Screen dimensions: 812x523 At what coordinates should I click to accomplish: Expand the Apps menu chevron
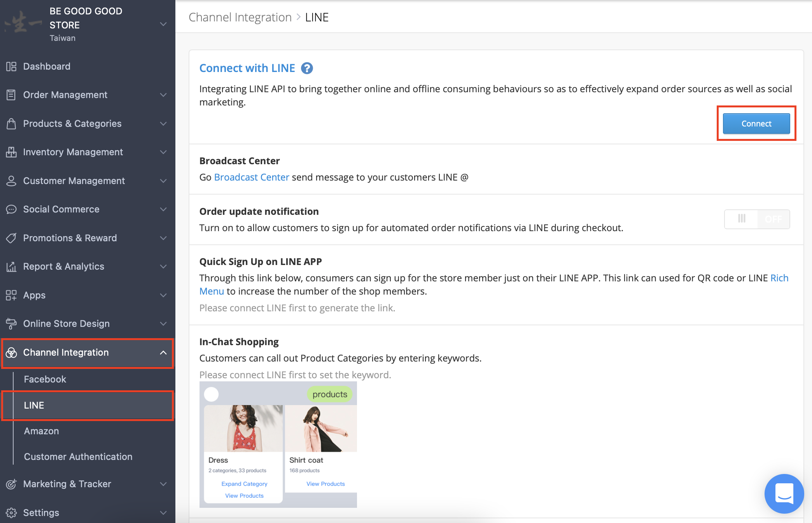pos(163,295)
